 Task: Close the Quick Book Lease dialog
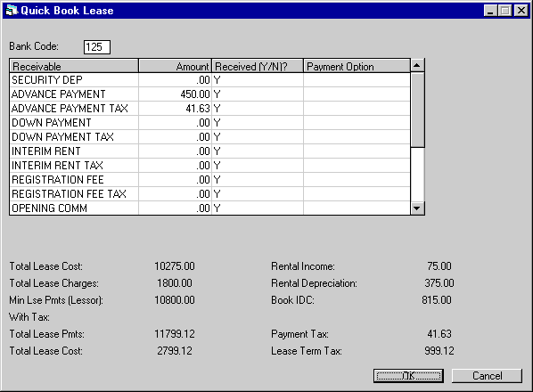(521, 11)
